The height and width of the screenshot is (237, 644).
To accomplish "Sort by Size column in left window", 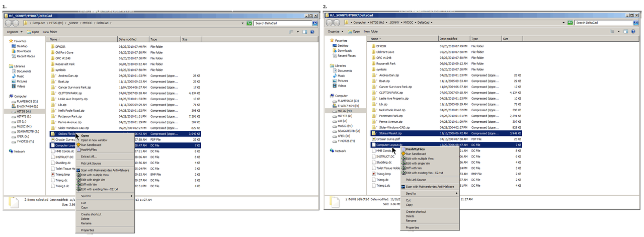I will (191, 39).
